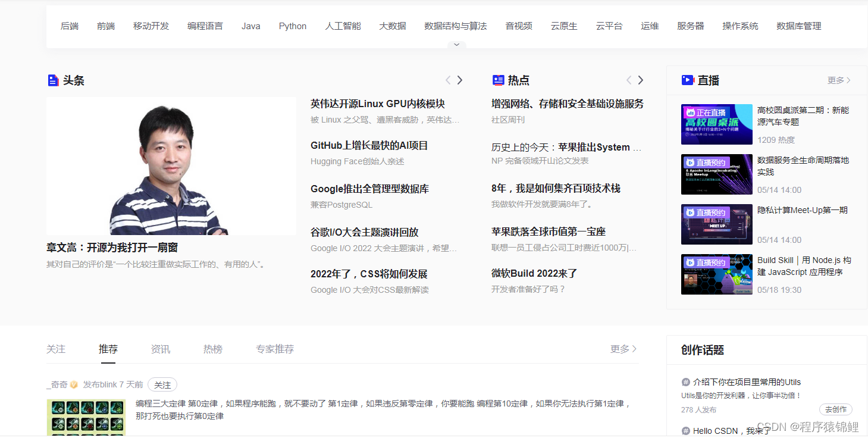Open topic 介绍下你在项目里常用的Utils
Image resolution: width=868 pixels, height=438 pixels.
(x=747, y=382)
